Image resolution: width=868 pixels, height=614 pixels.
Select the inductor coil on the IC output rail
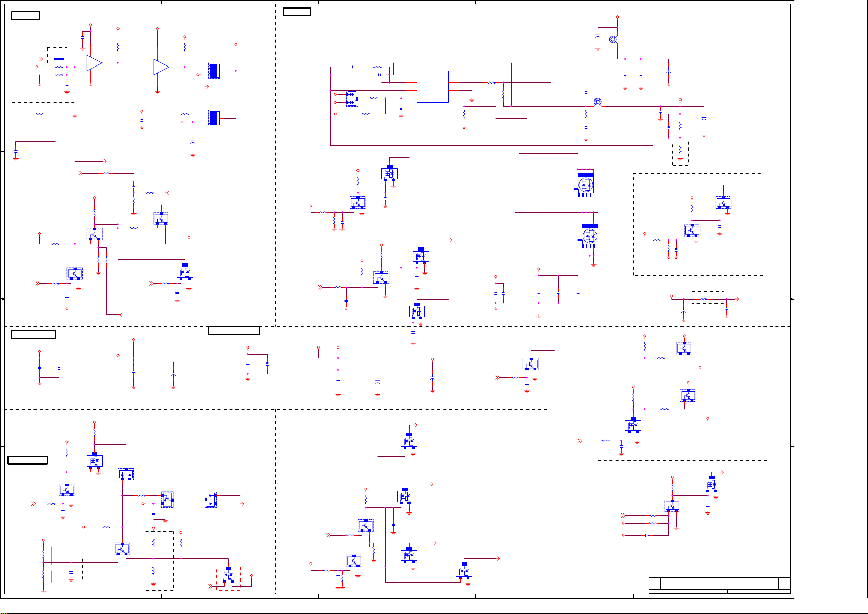pos(598,102)
